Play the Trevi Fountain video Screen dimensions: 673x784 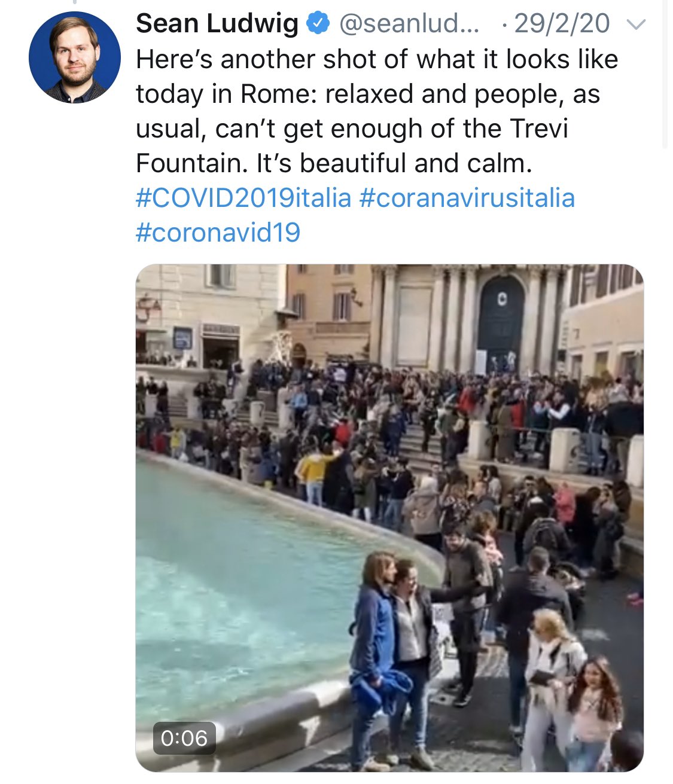point(389,517)
